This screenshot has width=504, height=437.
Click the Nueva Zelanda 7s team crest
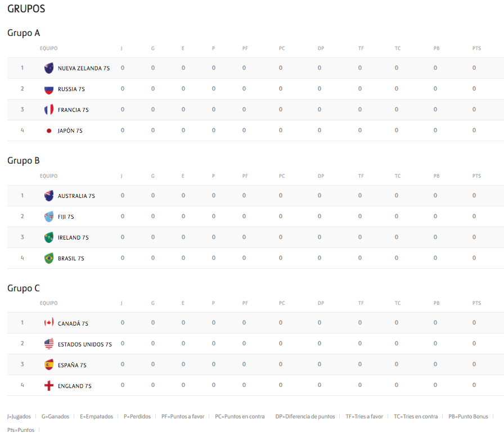click(x=49, y=68)
